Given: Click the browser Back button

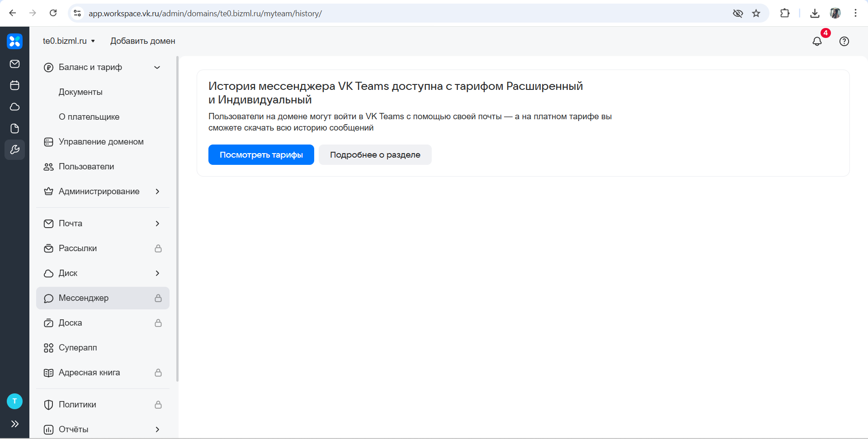Looking at the screenshot, I should pyautogui.click(x=13, y=13).
